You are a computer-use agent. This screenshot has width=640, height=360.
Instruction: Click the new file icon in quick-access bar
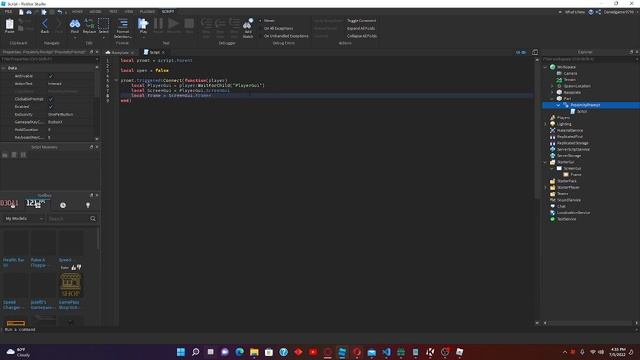[x=21, y=12]
